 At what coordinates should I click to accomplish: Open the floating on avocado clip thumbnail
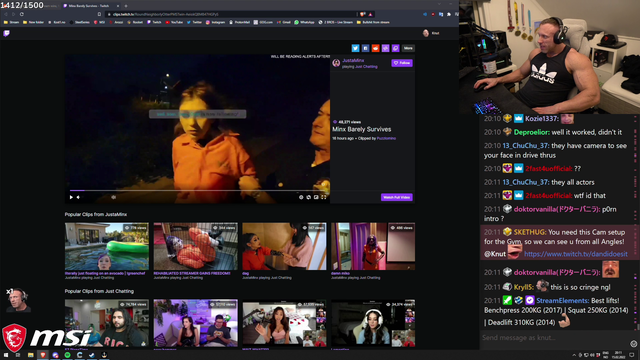[x=107, y=246]
